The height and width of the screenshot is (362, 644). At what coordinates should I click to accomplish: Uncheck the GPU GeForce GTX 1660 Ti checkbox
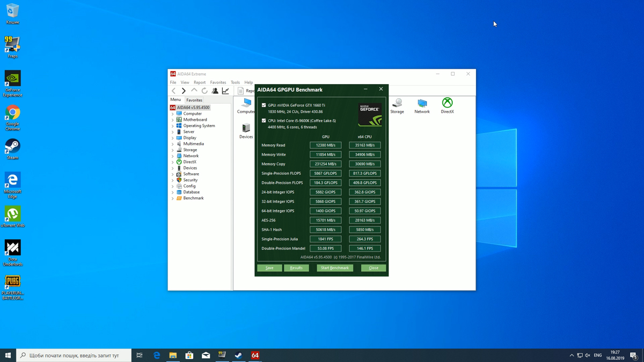264,105
